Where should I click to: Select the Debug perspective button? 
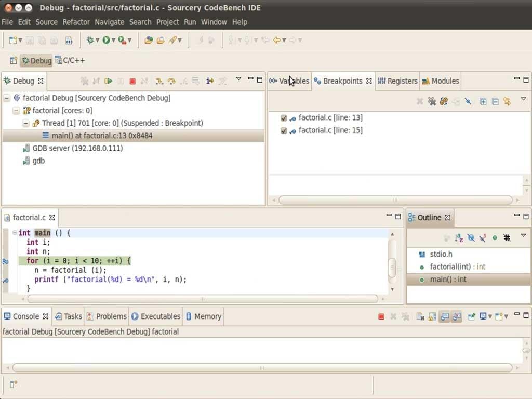click(36, 61)
